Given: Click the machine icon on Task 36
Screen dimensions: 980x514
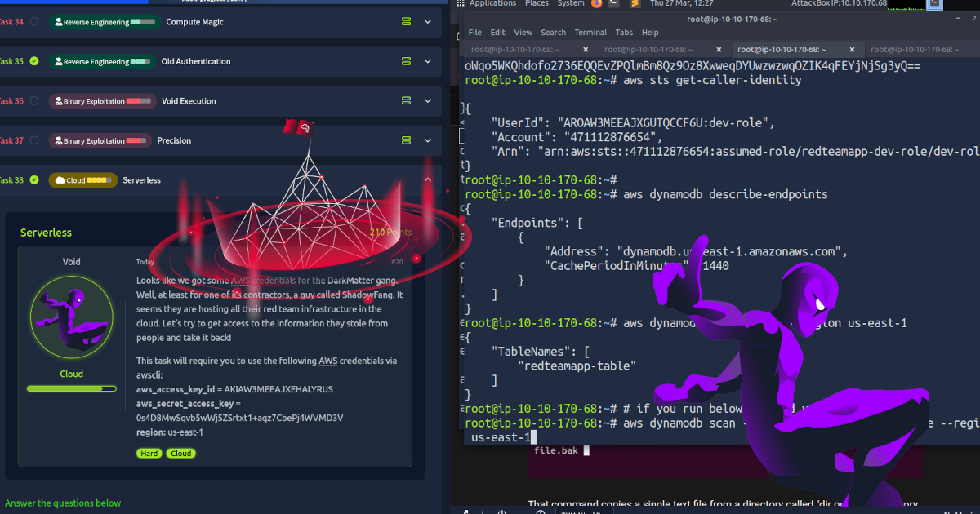Looking at the screenshot, I should pos(406,101).
